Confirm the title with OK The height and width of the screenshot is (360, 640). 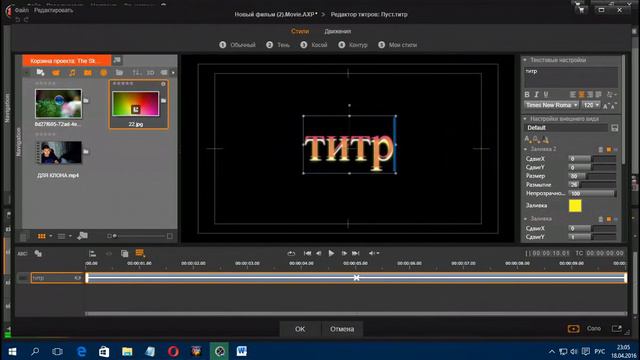click(300, 329)
